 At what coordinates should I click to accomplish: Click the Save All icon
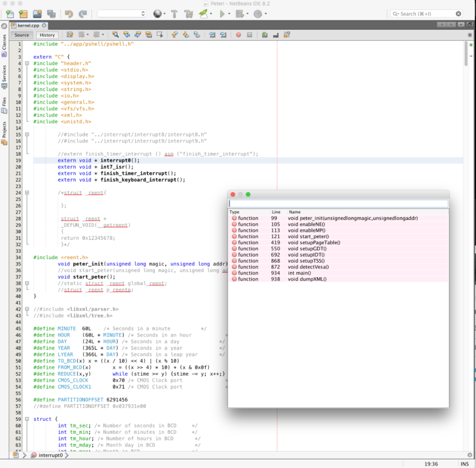click(x=51, y=14)
